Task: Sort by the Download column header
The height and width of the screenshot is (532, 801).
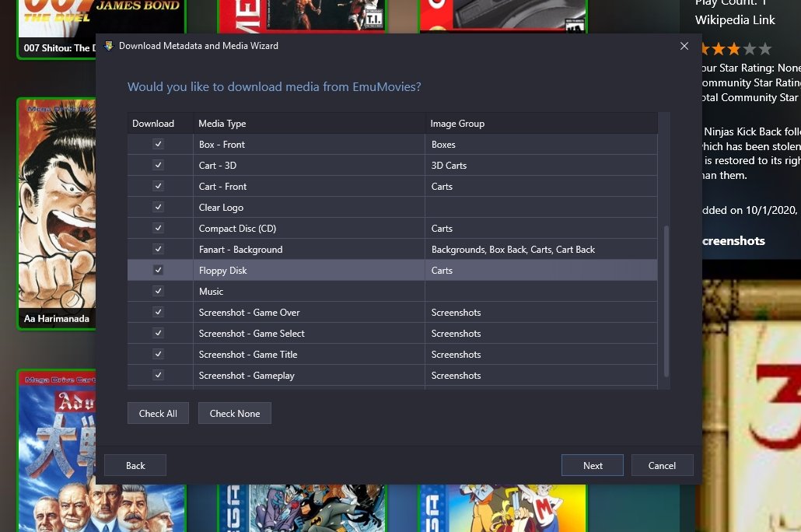Action: tap(160, 123)
